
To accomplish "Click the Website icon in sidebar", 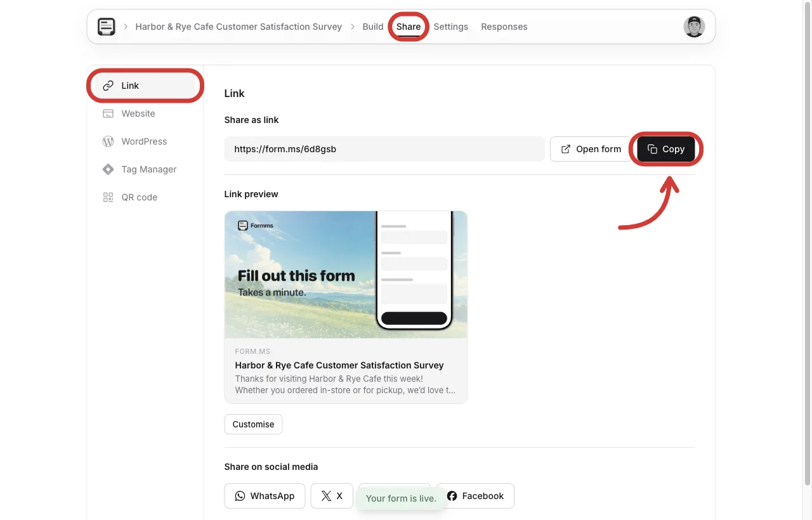I will pos(108,114).
